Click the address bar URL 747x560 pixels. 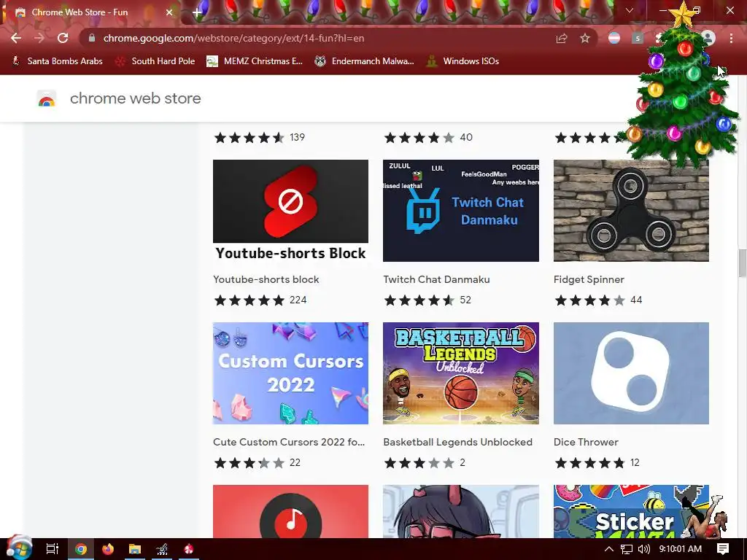point(233,38)
